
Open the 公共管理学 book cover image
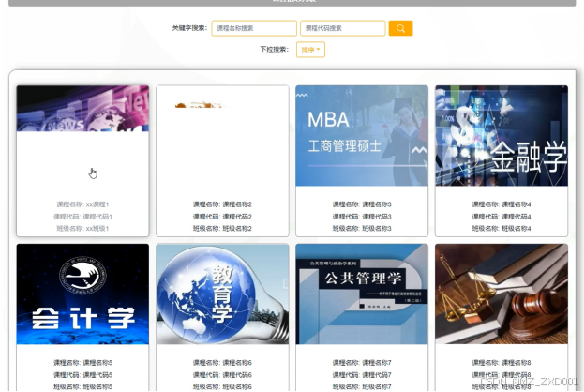click(x=362, y=294)
